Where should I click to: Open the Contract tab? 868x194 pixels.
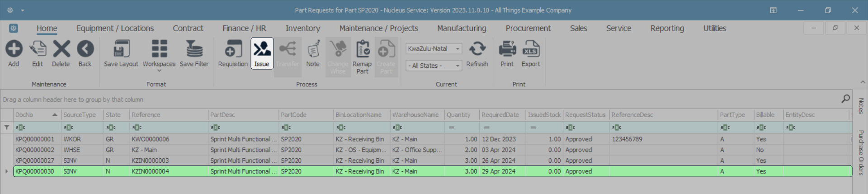tap(188, 28)
